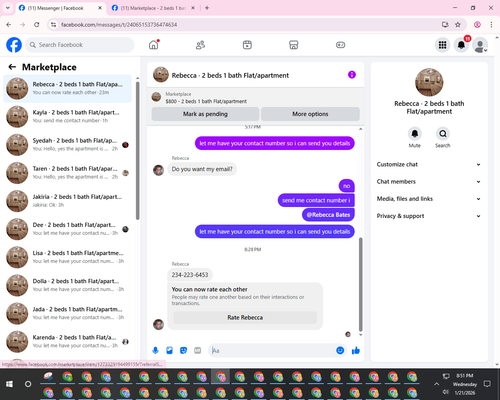Bookmark this page with the star icon
500x400 pixels.
pos(458,24)
